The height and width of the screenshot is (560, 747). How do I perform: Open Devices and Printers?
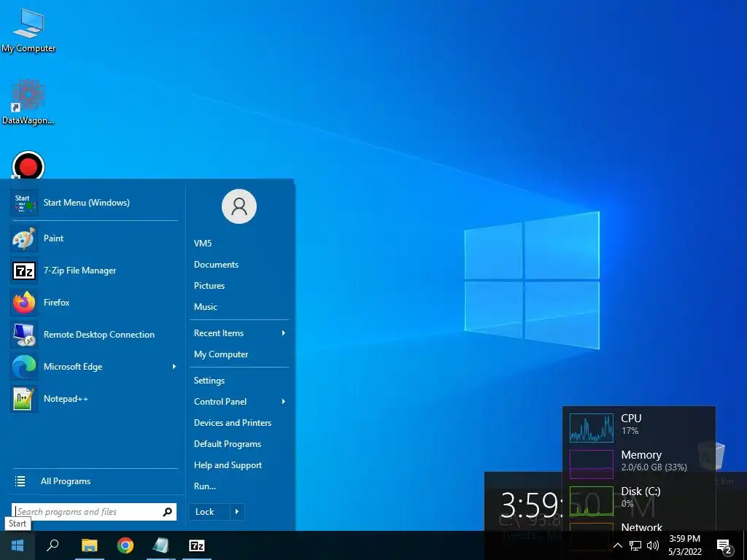(233, 423)
